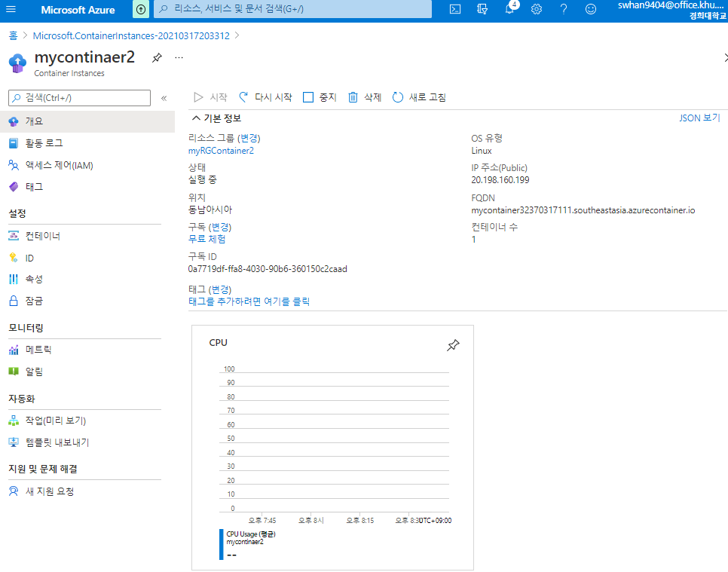Open the myRGContainer2 resource group link
The width and height of the screenshot is (728, 572).
[221, 151]
